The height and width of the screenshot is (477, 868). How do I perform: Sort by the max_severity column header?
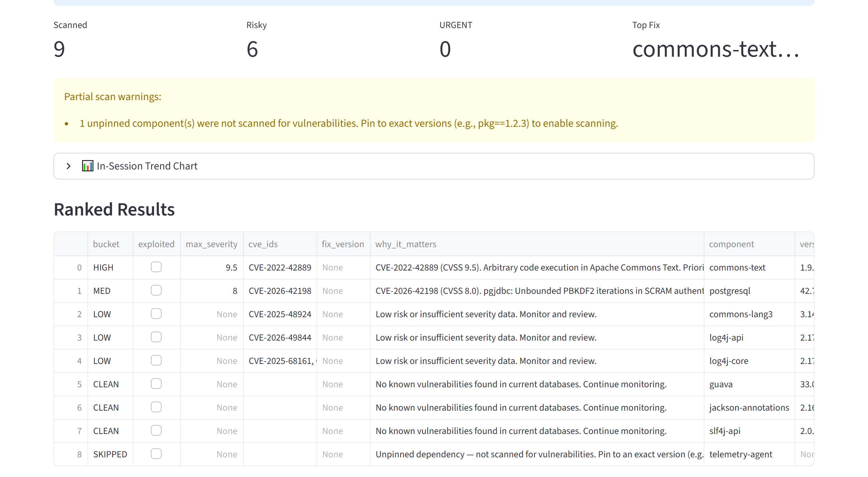tap(212, 244)
